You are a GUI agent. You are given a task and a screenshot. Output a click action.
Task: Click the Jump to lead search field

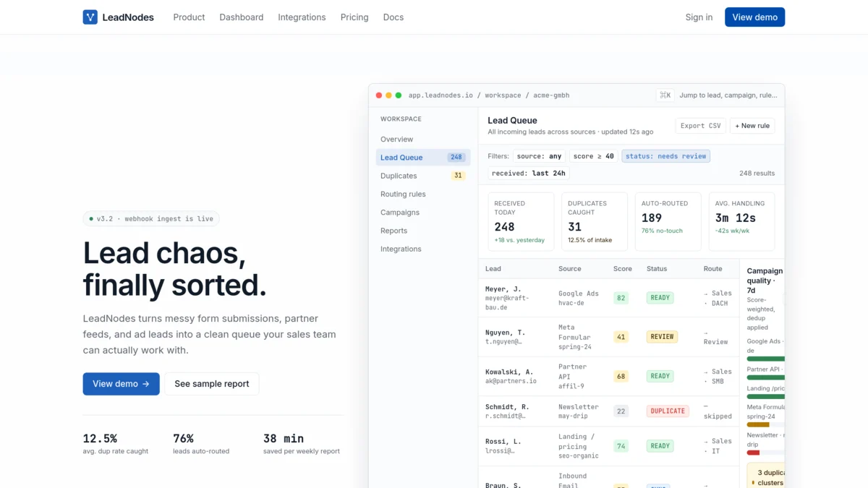[x=728, y=95]
